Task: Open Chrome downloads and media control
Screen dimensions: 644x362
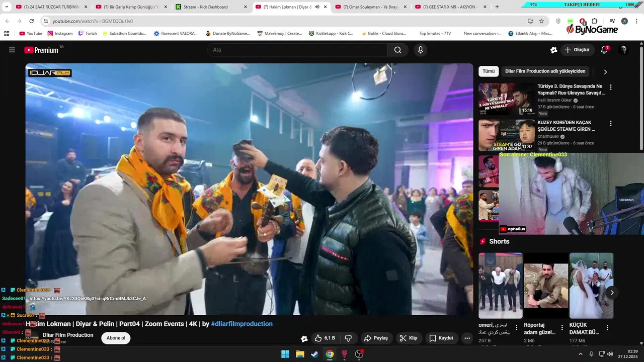Action: pos(612,21)
